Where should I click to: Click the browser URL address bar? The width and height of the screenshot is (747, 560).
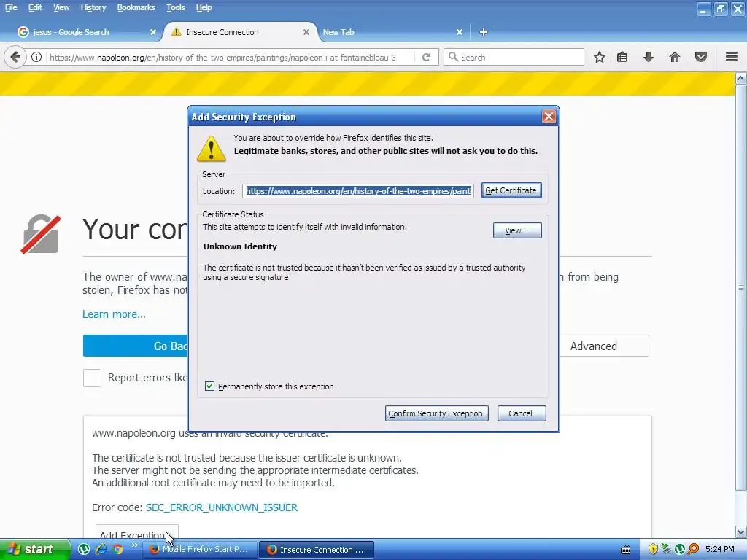pos(230,57)
